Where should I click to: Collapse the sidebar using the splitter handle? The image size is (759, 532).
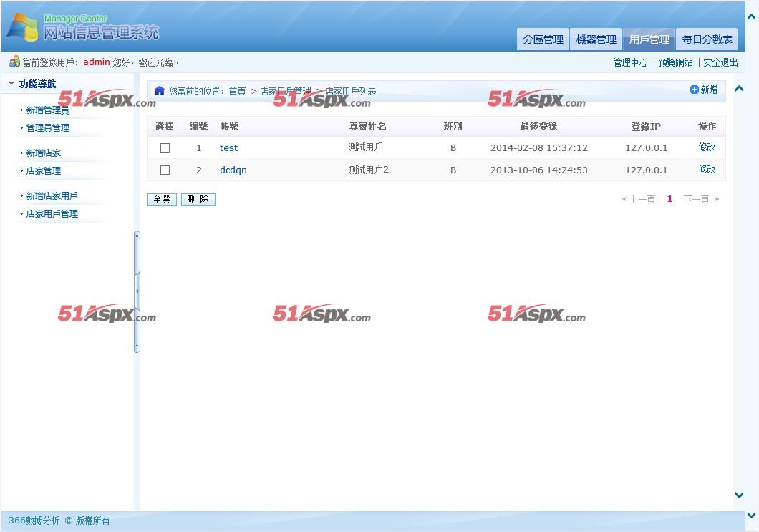pos(137,291)
